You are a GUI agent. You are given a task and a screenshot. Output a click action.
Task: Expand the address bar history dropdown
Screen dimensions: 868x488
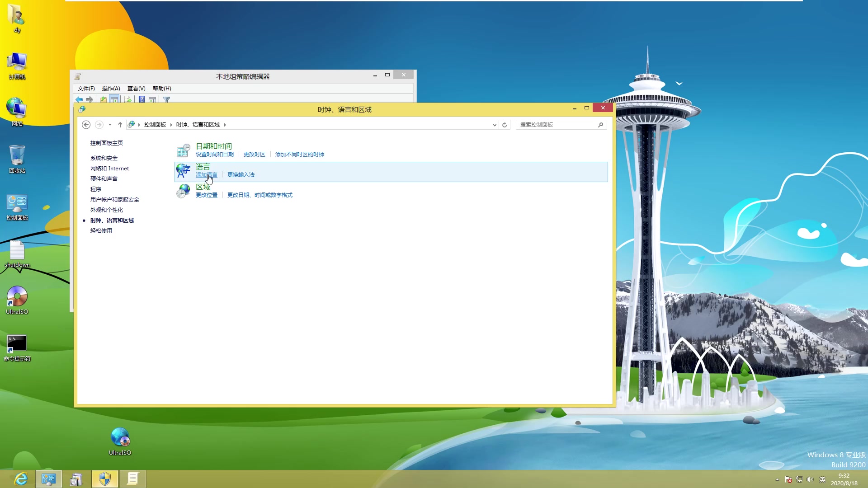click(x=495, y=125)
